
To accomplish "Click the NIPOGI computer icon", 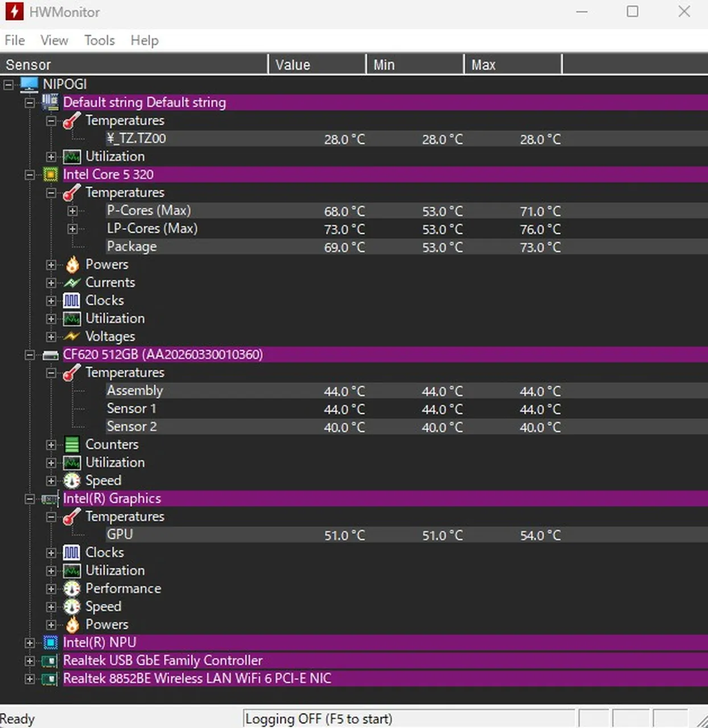I will [x=30, y=84].
